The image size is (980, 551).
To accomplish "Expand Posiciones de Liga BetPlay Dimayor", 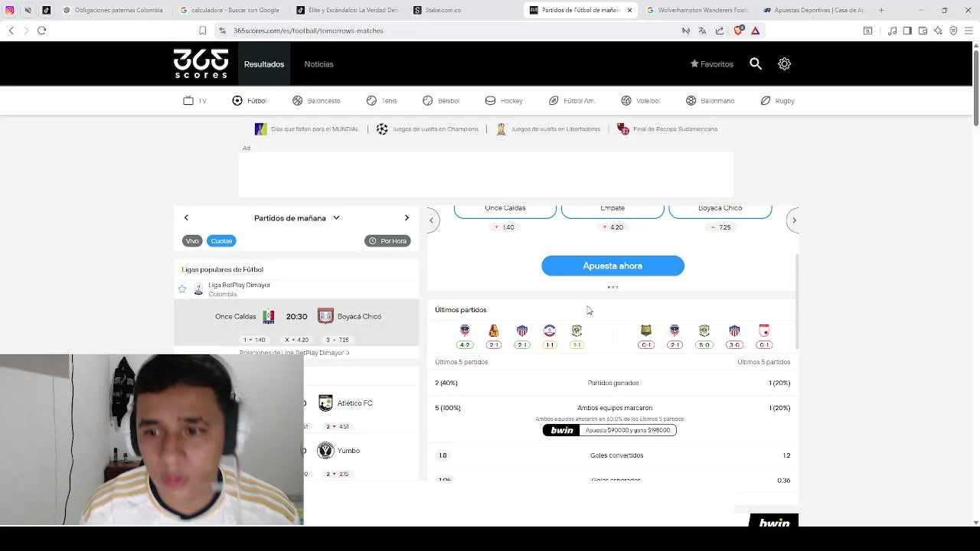I will 295,353.
